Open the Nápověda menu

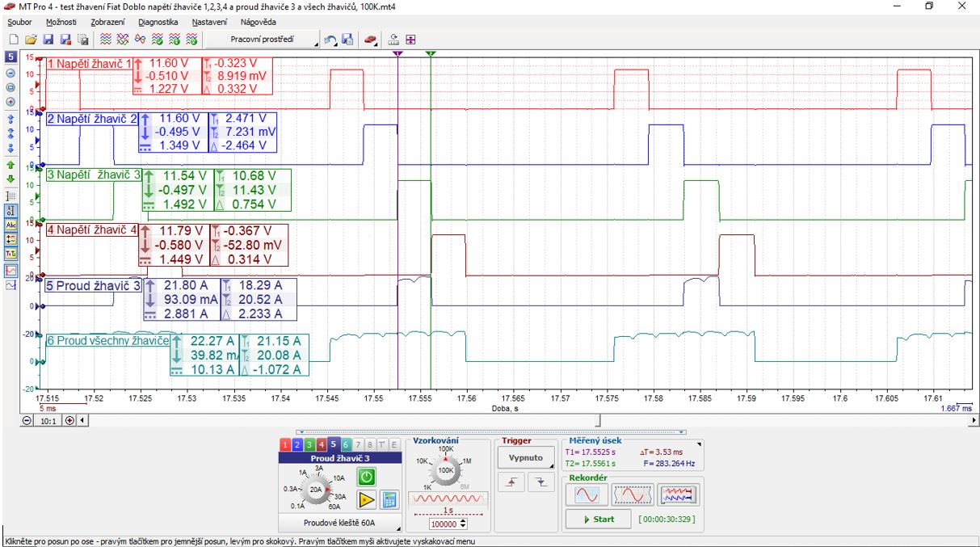coord(258,22)
